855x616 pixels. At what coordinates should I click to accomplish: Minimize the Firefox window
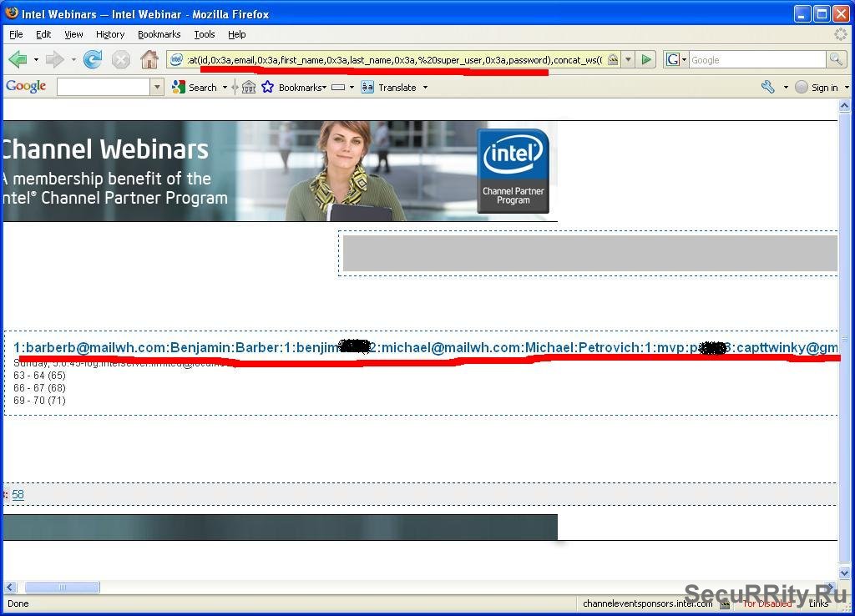pyautogui.click(x=802, y=13)
